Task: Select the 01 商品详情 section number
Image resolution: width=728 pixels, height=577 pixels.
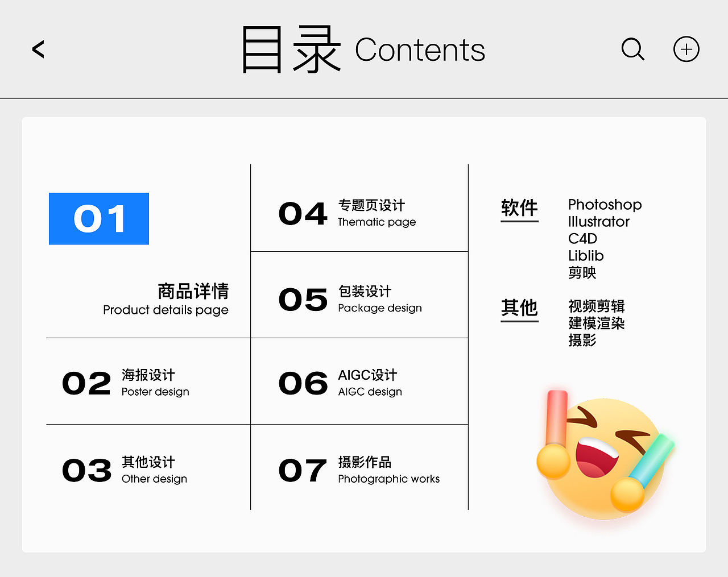Action: 98,219
